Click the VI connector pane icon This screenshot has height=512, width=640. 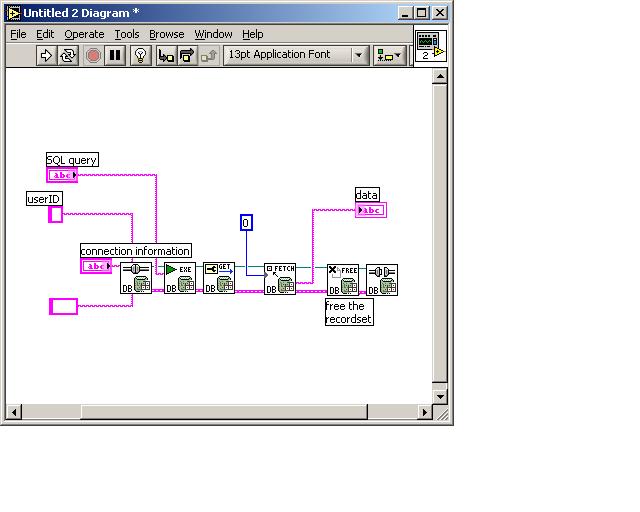coord(430,45)
